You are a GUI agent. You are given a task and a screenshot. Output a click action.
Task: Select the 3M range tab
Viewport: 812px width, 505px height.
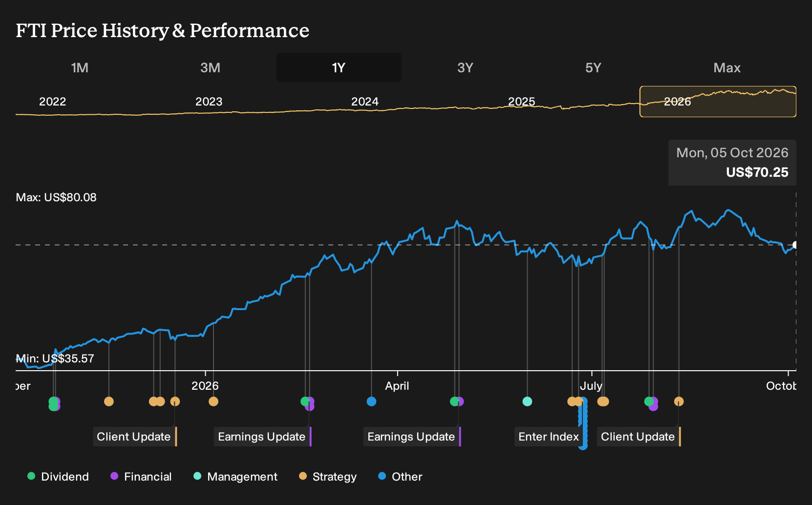[210, 67]
